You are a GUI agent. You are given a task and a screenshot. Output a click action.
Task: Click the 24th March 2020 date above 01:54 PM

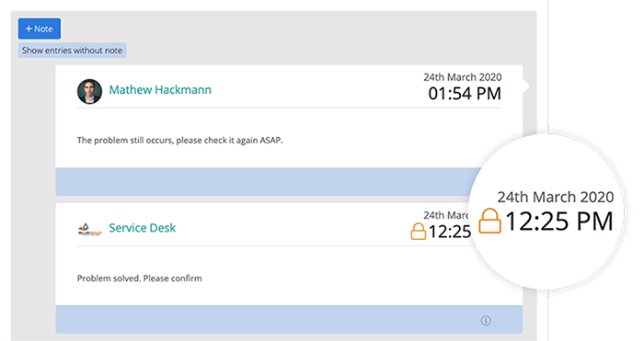(463, 77)
